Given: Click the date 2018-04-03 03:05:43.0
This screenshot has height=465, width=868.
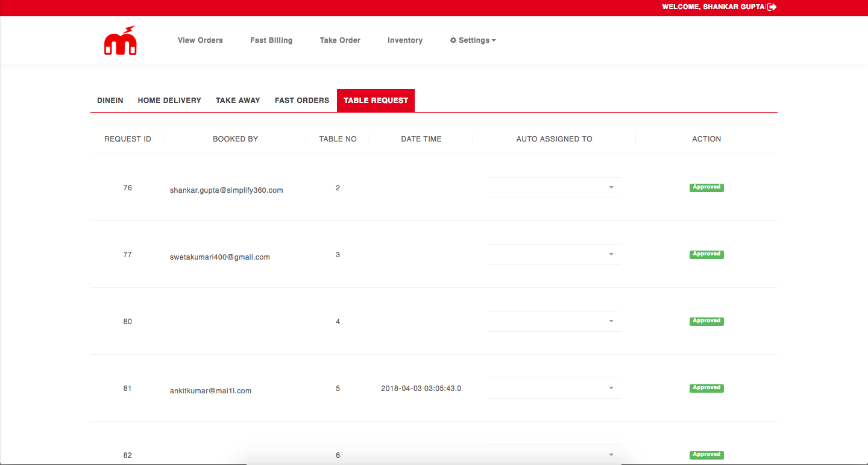Looking at the screenshot, I should [x=421, y=389].
